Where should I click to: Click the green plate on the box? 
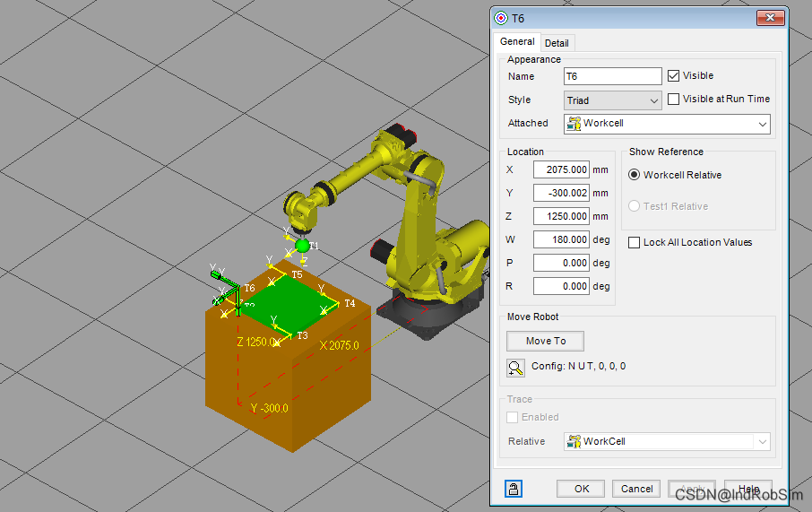click(x=289, y=303)
